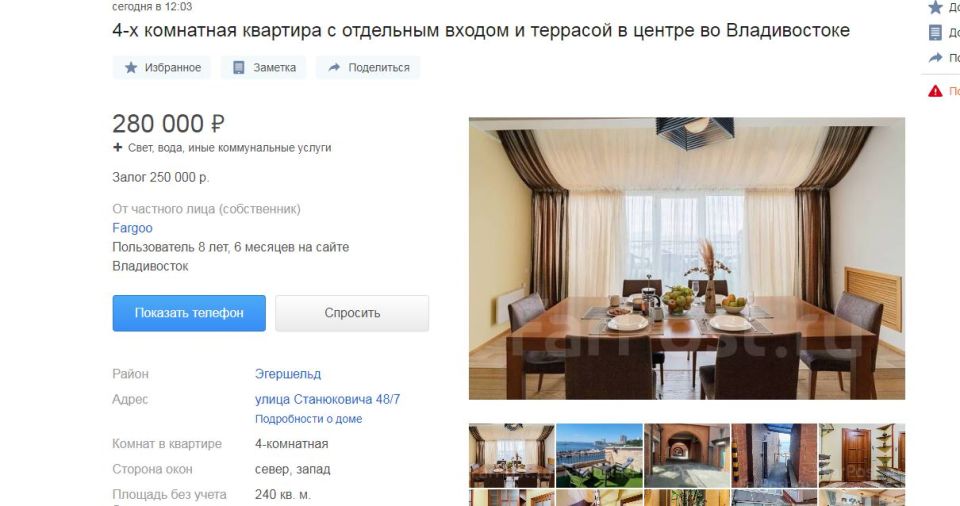Screen dimensions: 960x506
Task: Select the sea view terrace thumbnail
Action: [599, 456]
